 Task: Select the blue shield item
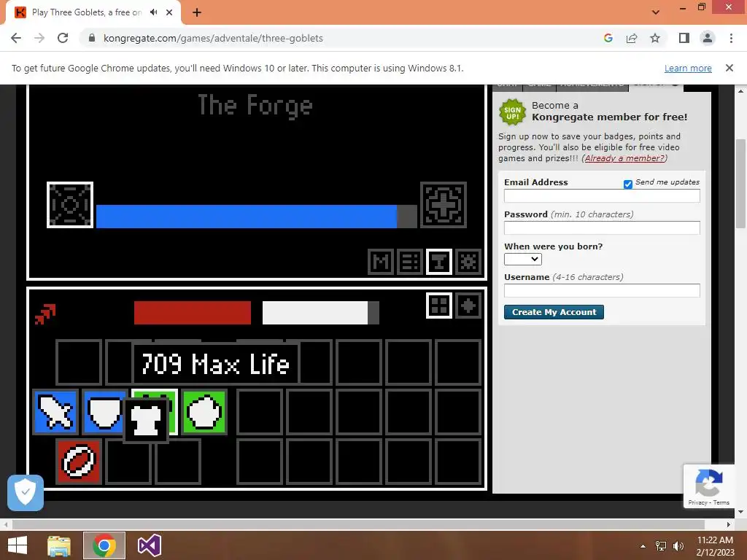pos(104,412)
